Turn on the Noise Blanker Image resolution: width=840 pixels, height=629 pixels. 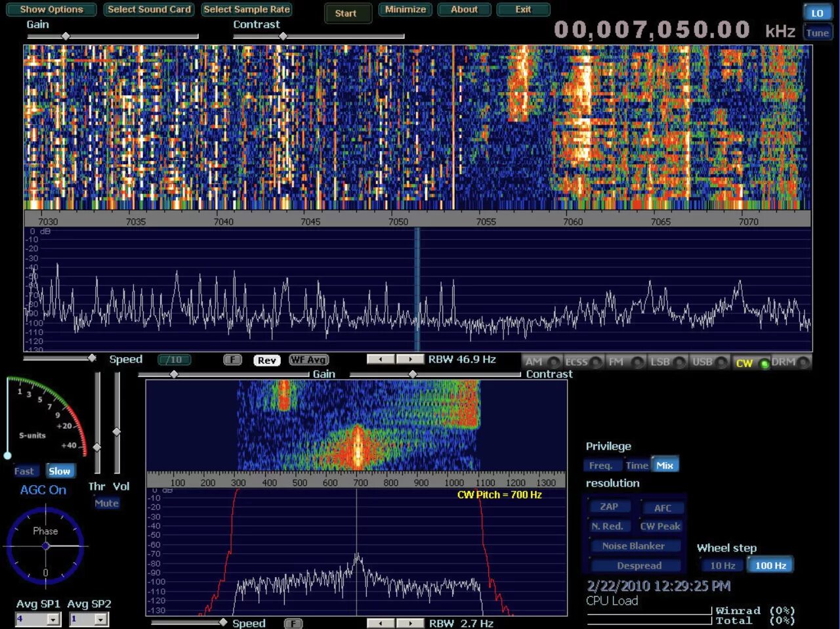point(634,546)
